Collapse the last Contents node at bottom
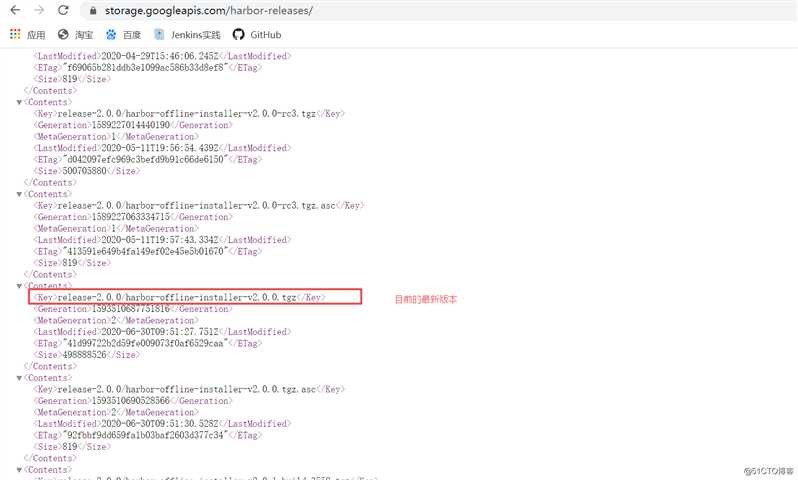798x480 pixels. coord(19,470)
